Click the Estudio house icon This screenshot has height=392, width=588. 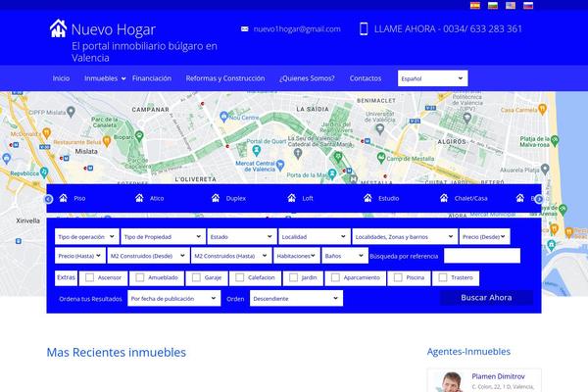367,198
